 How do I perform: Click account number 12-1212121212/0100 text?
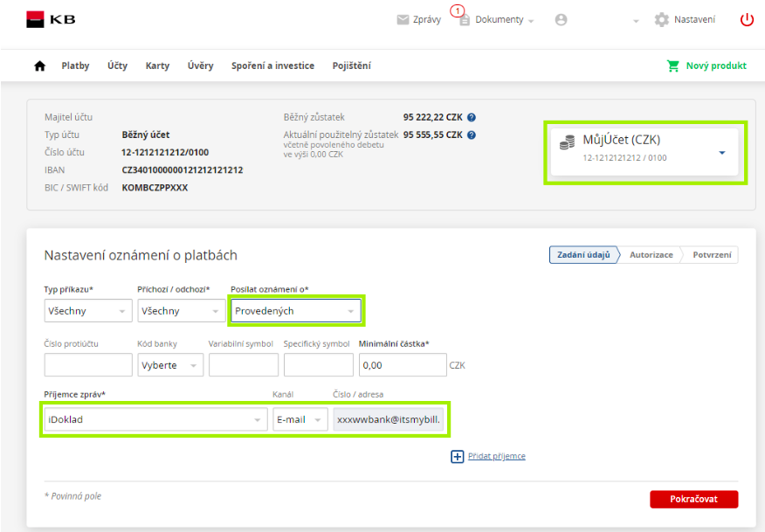[165, 152]
